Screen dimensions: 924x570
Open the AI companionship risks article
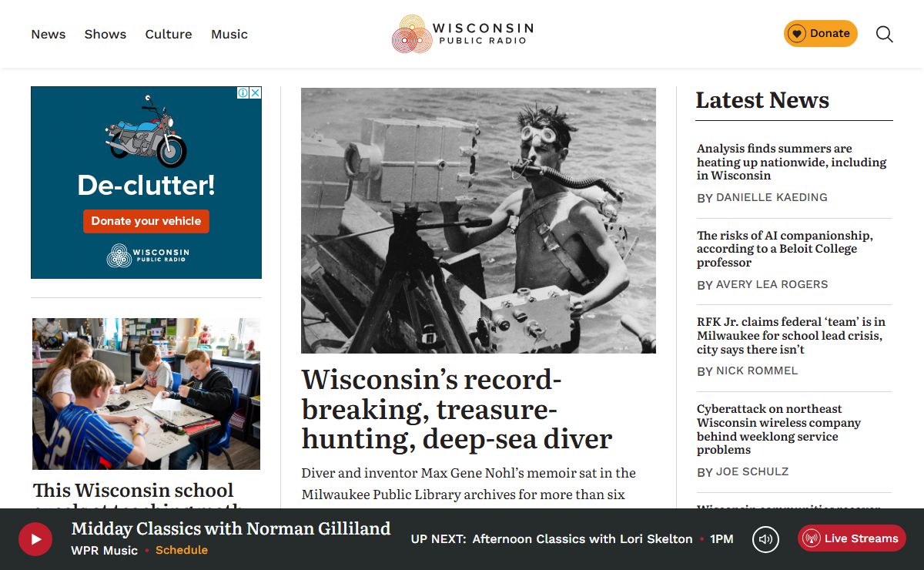[785, 249]
